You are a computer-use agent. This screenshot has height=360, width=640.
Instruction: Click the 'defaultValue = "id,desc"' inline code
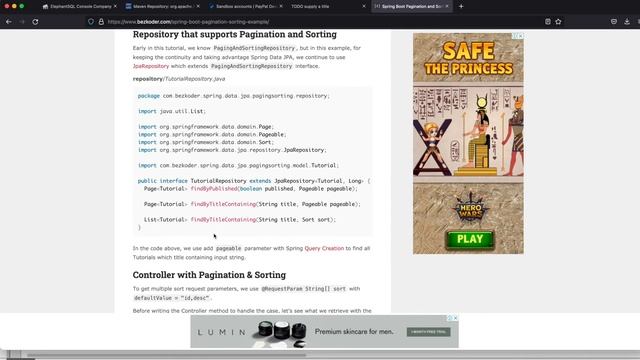click(171, 298)
